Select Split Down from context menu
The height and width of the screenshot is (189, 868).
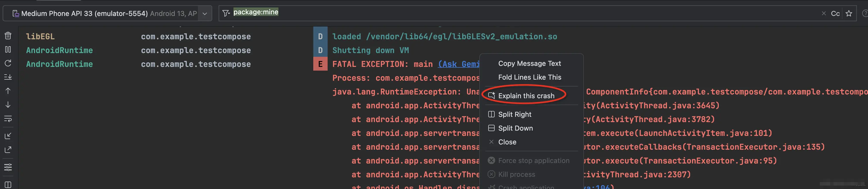(531, 128)
